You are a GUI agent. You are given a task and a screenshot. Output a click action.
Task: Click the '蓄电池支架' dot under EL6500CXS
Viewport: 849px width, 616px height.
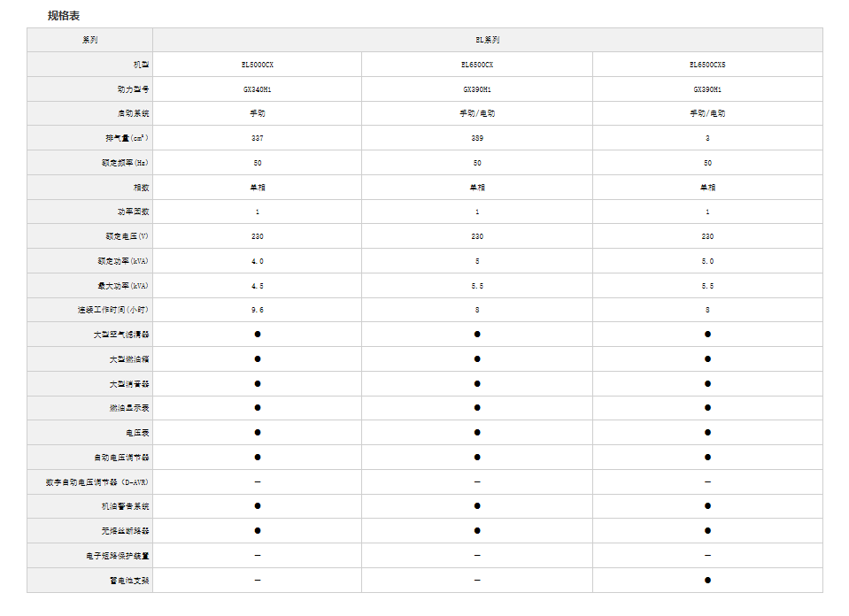[707, 581]
